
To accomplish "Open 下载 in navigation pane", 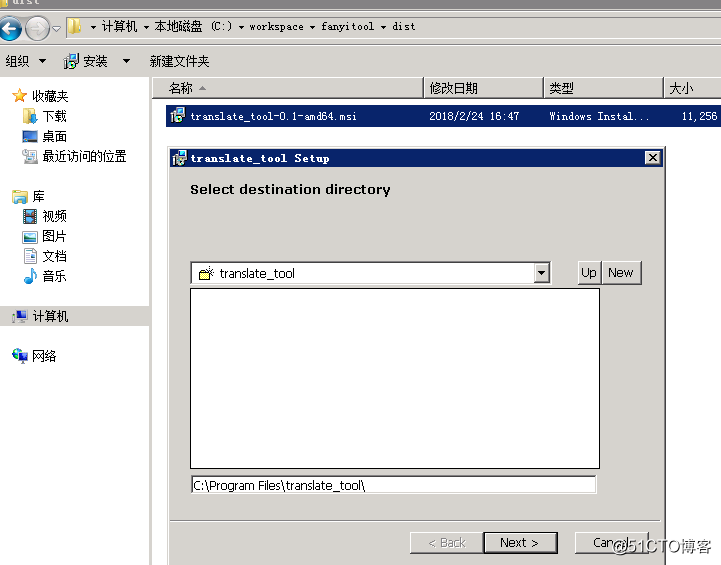I will [55, 116].
